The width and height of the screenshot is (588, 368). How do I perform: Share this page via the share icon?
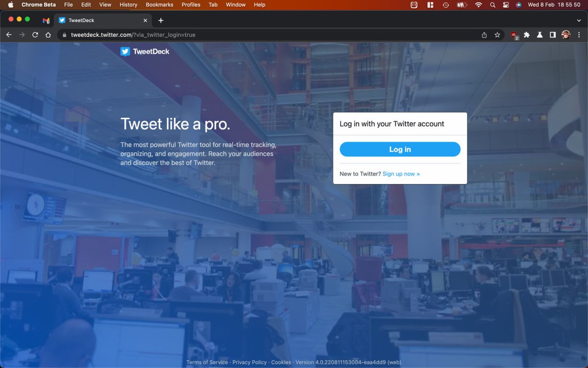click(484, 35)
